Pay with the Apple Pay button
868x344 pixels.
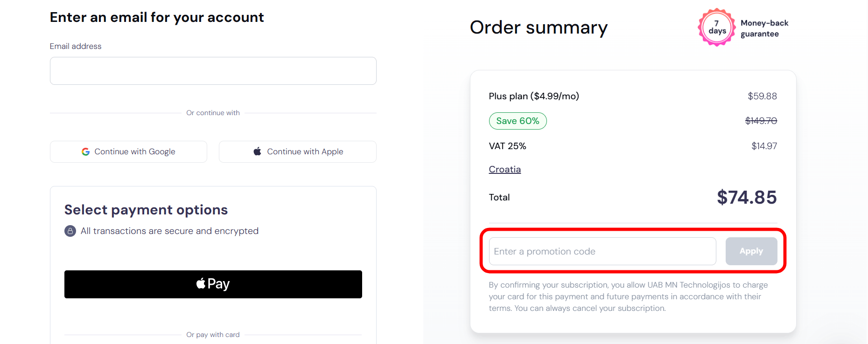click(x=213, y=284)
